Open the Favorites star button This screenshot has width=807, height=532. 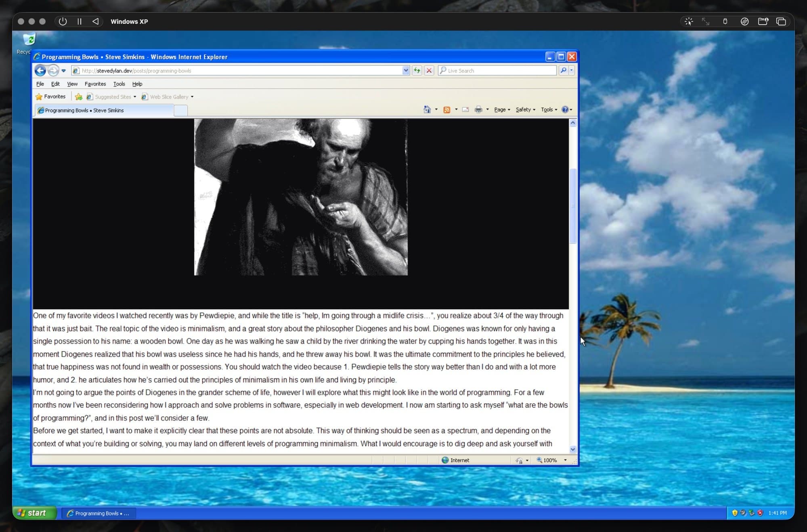point(50,97)
